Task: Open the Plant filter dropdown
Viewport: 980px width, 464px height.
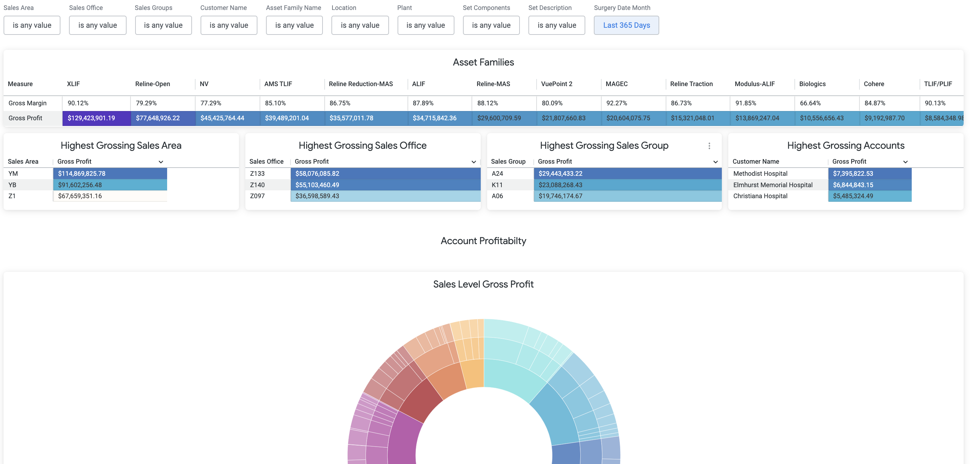Action: (x=426, y=25)
